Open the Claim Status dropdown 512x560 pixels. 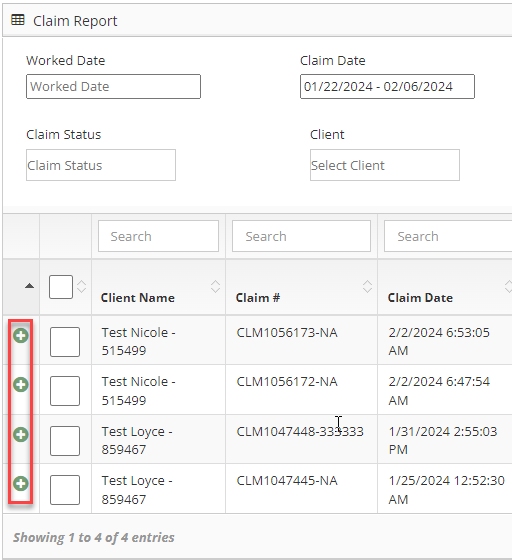[x=101, y=165]
